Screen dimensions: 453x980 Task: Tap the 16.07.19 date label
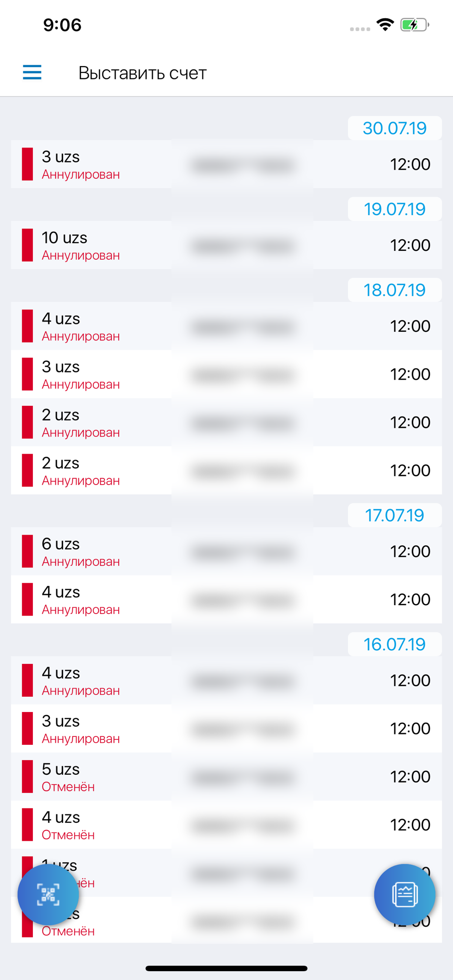pyautogui.click(x=395, y=644)
